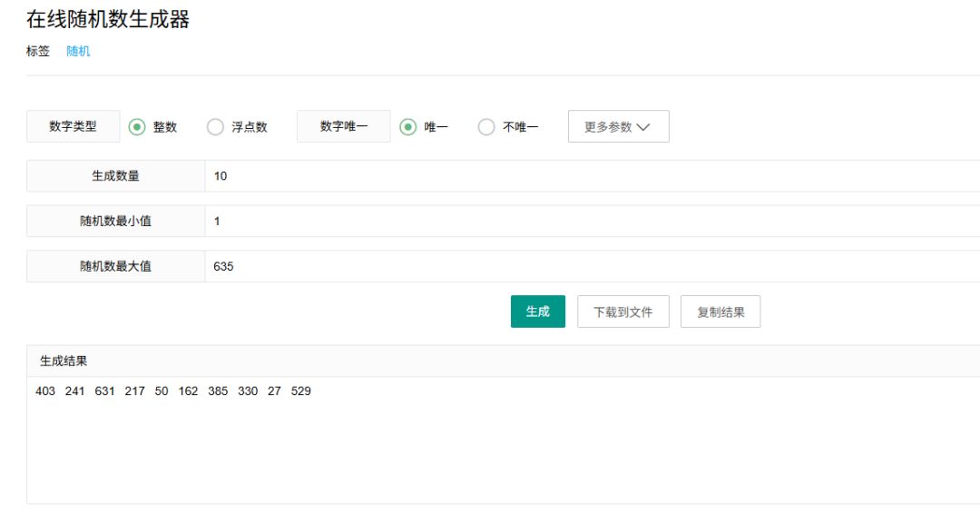Screen dimensions: 980x524
Task: Click result number 50
Action: (162, 391)
